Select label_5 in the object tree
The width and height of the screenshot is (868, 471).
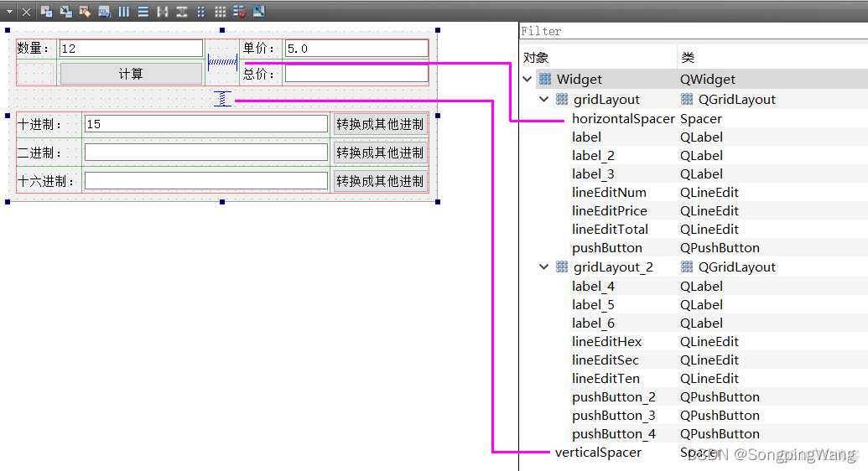593,304
